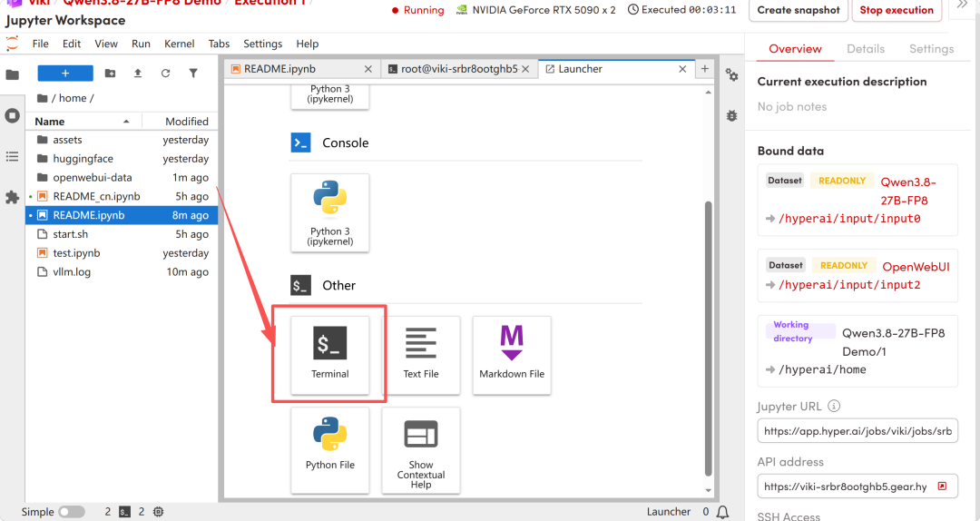The height and width of the screenshot is (521, 980).
Task: Click the API address field
Action: (857, 486)
